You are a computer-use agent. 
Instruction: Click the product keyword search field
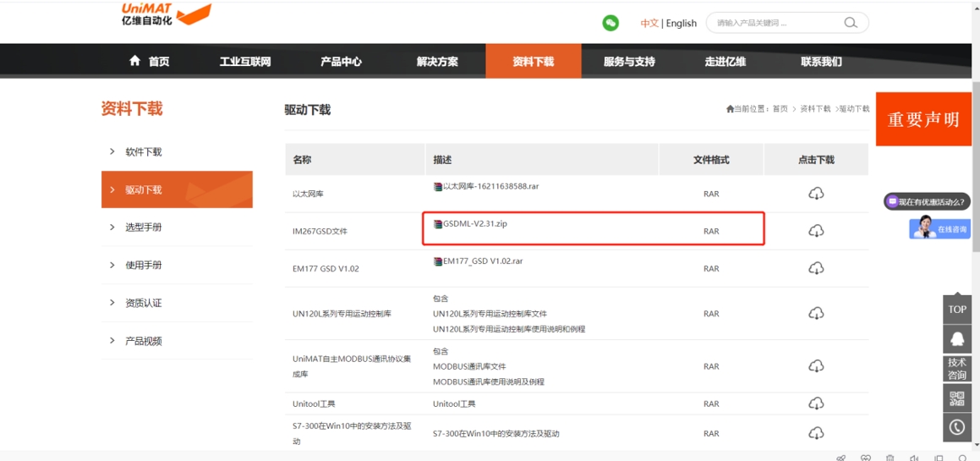(x=774, y=23)
